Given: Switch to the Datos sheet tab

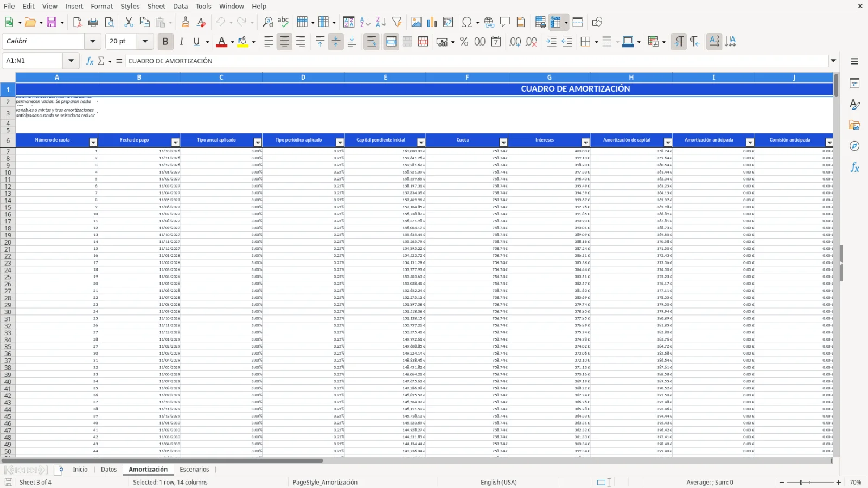Looking at the screenshot, I should (x=108, y=470).
